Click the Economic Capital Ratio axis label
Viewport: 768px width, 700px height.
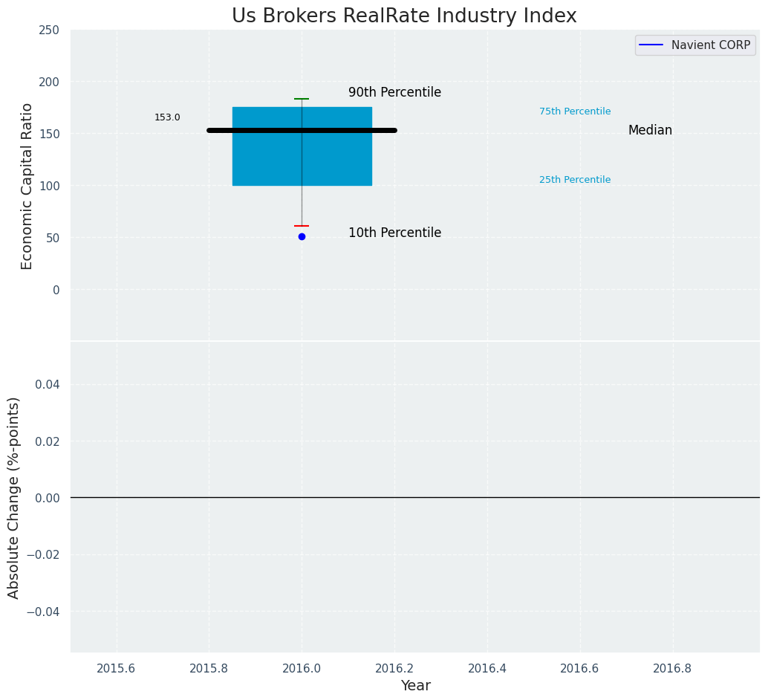tap(27, 187)
